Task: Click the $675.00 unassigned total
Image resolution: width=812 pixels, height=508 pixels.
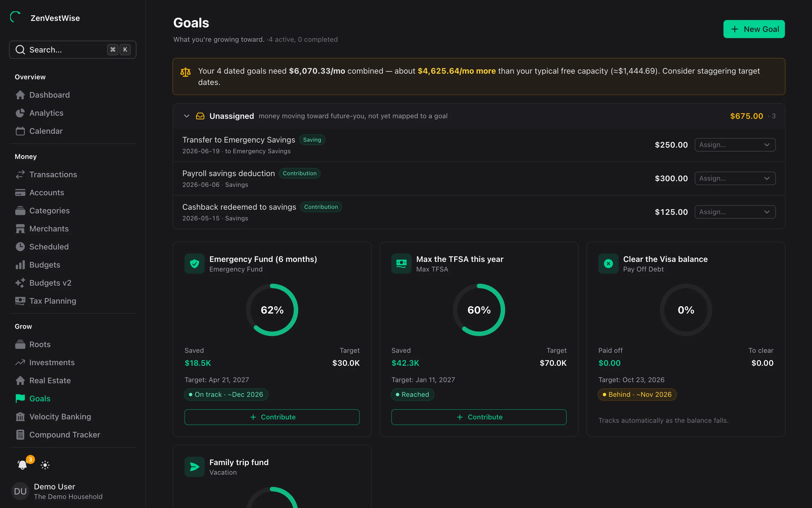Action: 747,116
